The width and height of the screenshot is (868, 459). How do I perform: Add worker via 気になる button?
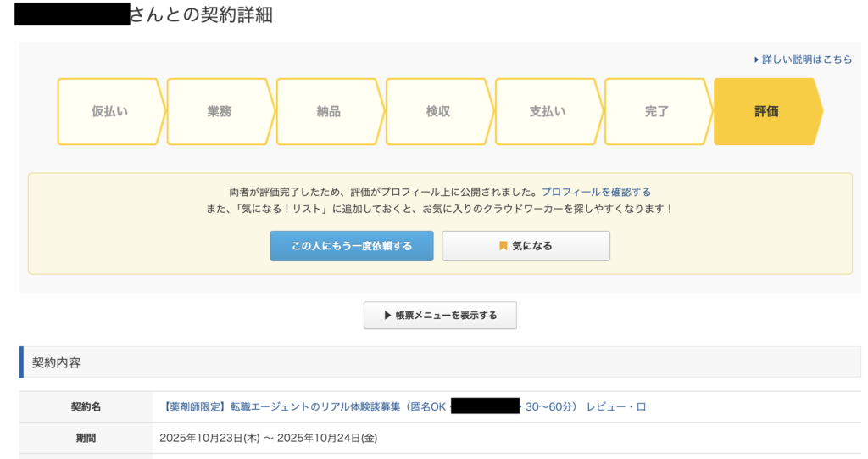pos(526,246)
